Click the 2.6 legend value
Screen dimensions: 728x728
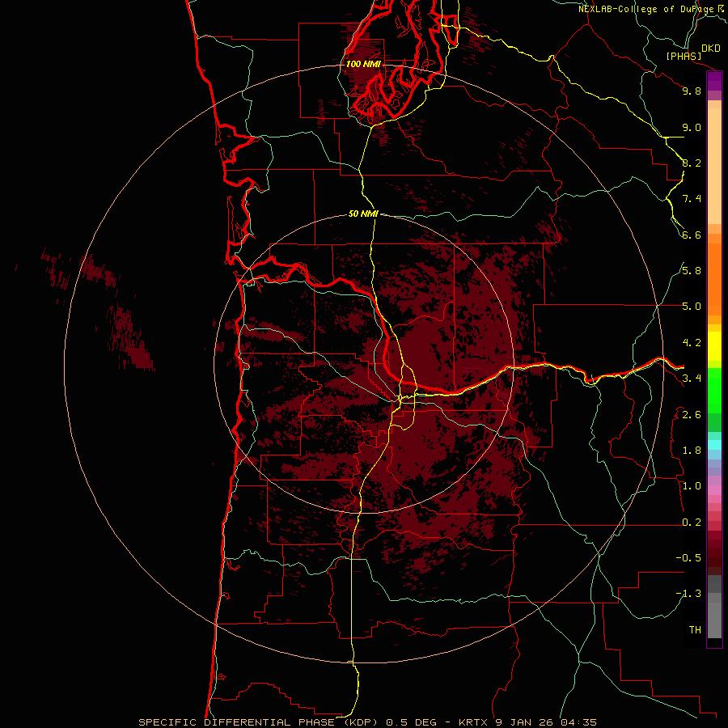click(x=692, y=415)
